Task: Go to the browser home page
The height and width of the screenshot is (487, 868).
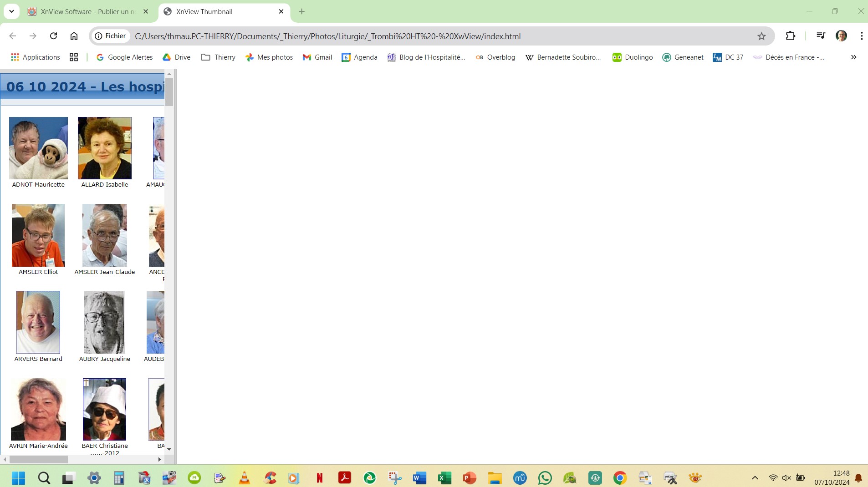Action: (x=74, y=36)
